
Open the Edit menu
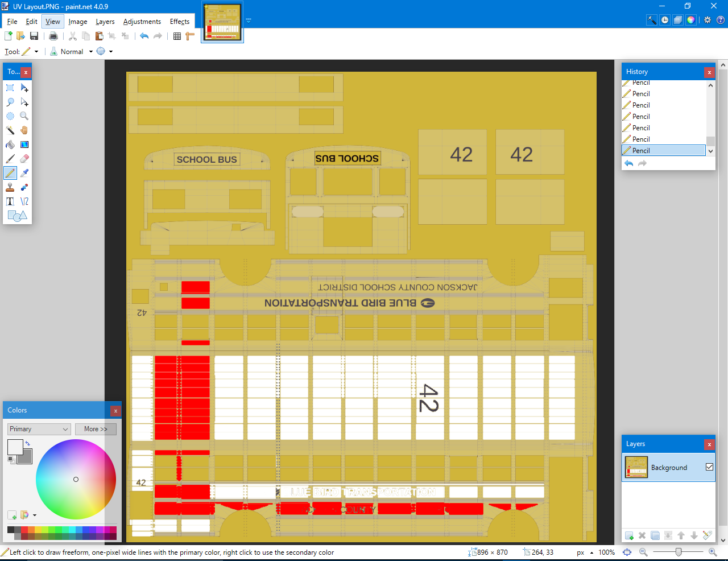[31, 22]
